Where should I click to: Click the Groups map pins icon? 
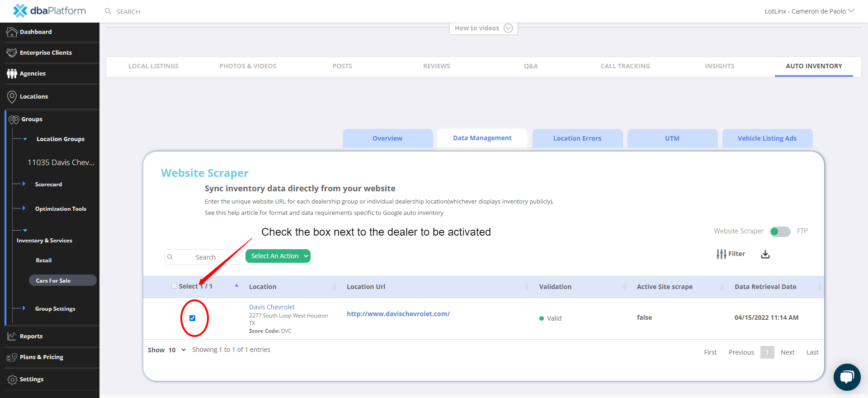tap(14, 119)
